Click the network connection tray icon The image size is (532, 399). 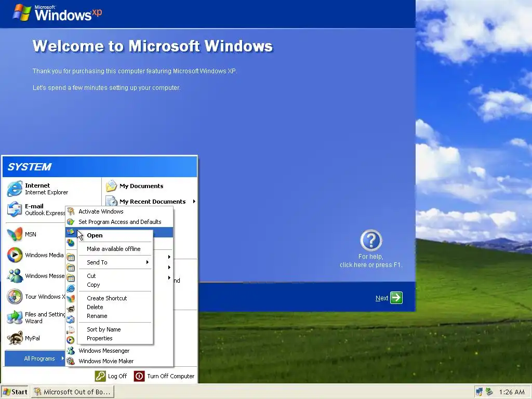pyautogui.click(x=479, y=392)
